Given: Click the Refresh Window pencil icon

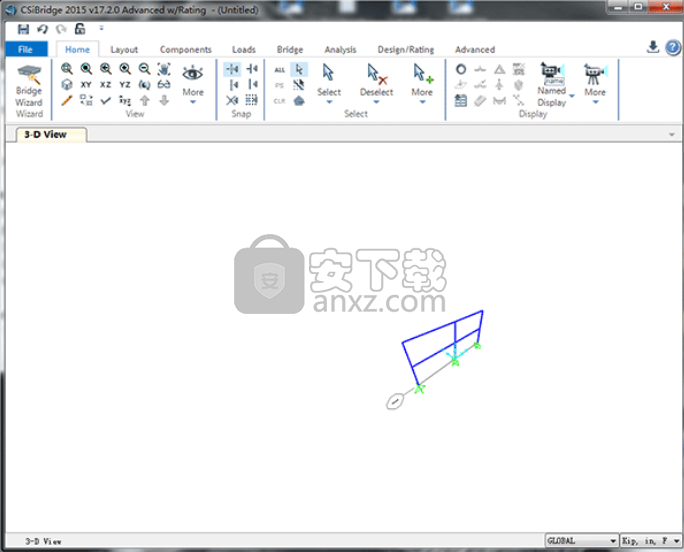Looking at the screenshot, I should pos(67,101).
